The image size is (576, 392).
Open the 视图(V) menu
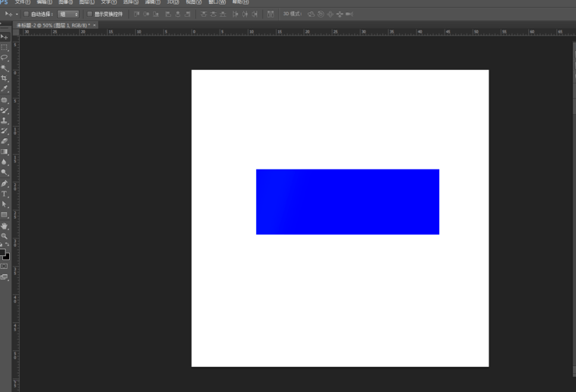pos(194,2)
